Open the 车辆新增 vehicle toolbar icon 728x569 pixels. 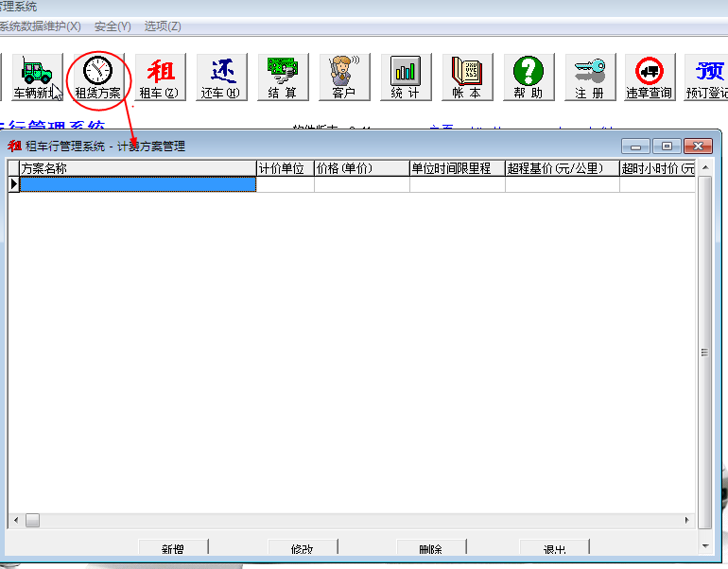(37, 77)
